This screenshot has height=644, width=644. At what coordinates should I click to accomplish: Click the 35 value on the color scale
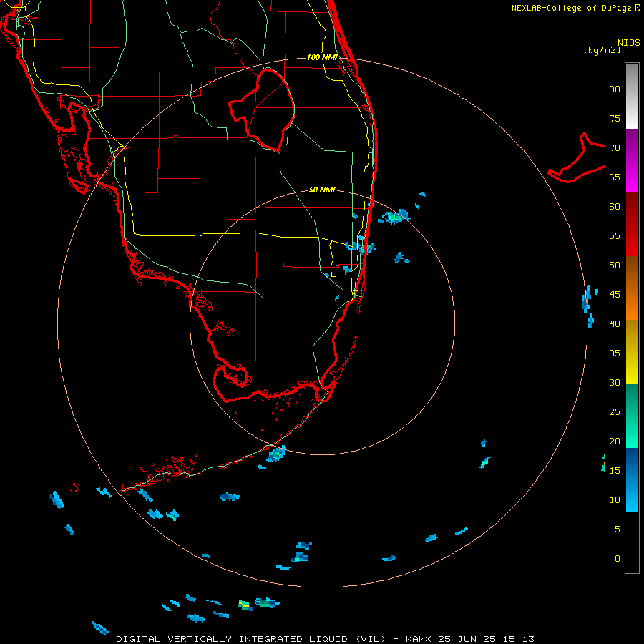coord(615,353)
